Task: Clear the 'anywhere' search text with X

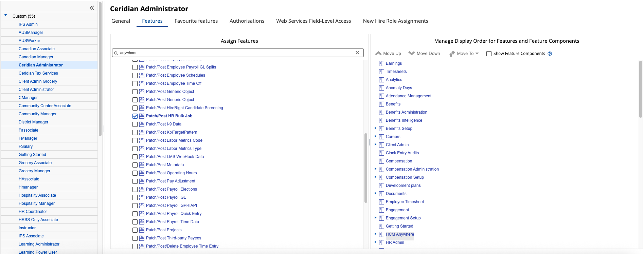Action: click(x=357, y=53)
